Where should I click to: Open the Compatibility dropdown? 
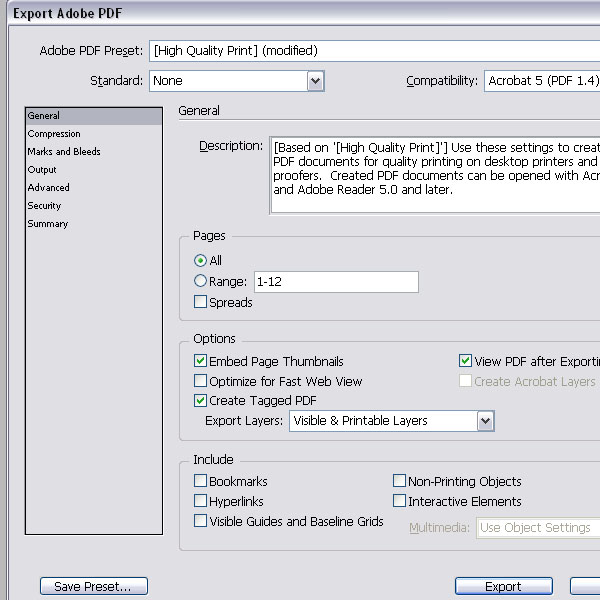point(542,81)
